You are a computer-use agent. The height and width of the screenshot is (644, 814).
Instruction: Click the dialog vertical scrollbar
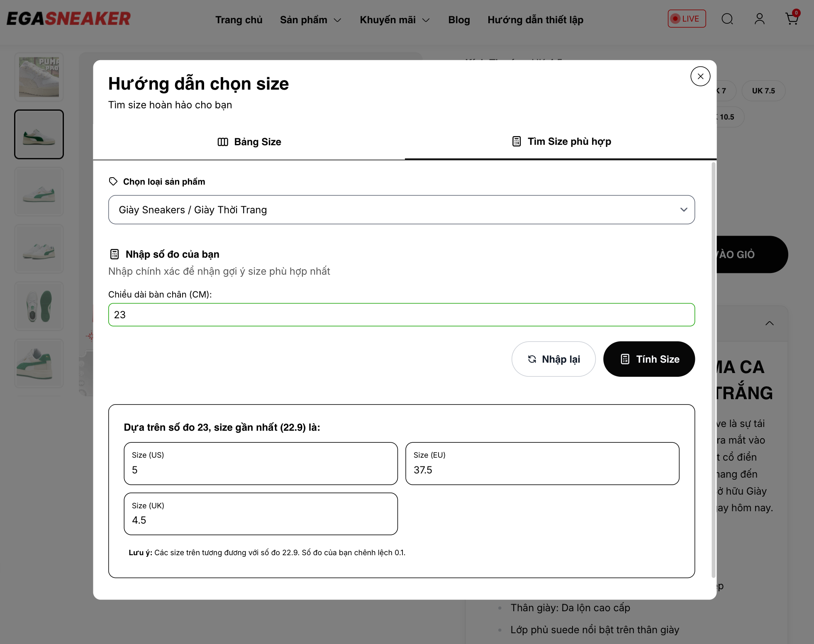click(714, 369)
